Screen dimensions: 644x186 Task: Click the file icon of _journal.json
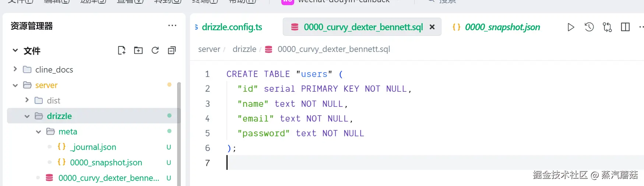coord(61,147)
